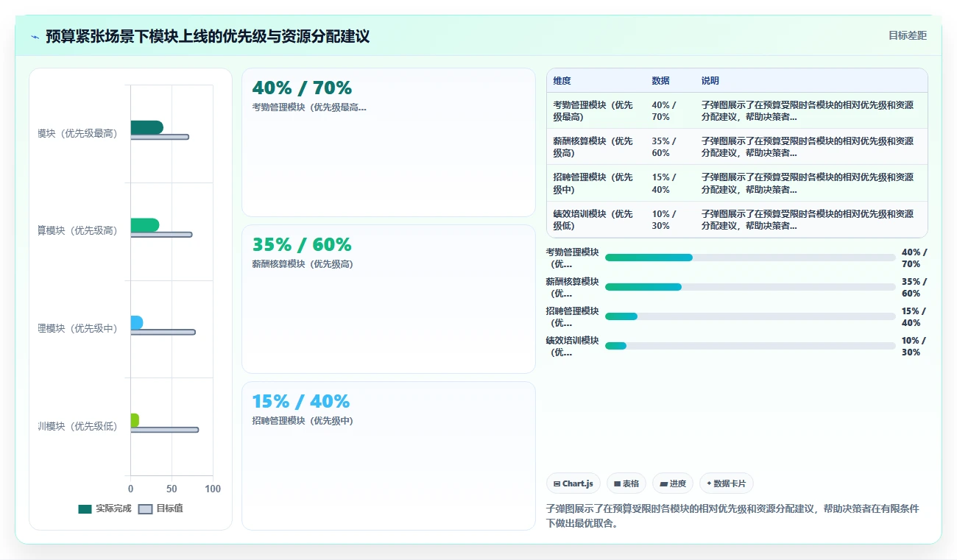Click progress label 绩效培训模块（优...
Image resolution: width=957 pixels, height=560 pixels.
point(573,346)
